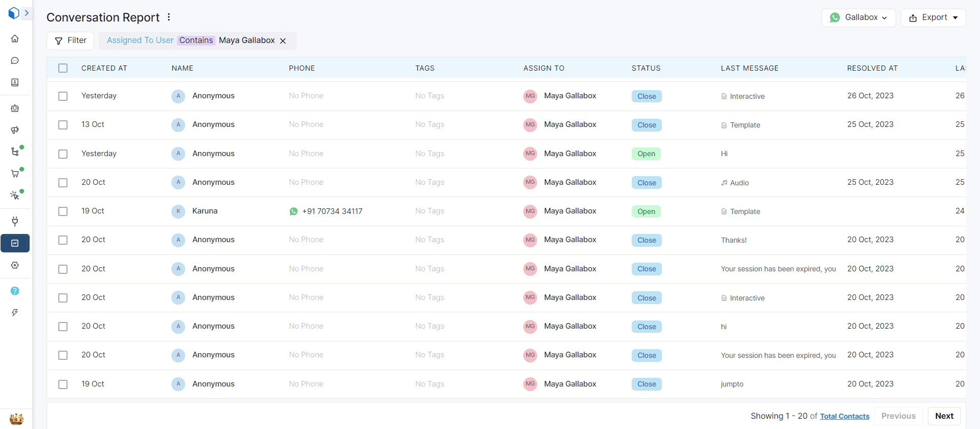Check the 13 Oct row checkbox
Viewport: 980px width, 429px height.
click(x=63, y=125)
